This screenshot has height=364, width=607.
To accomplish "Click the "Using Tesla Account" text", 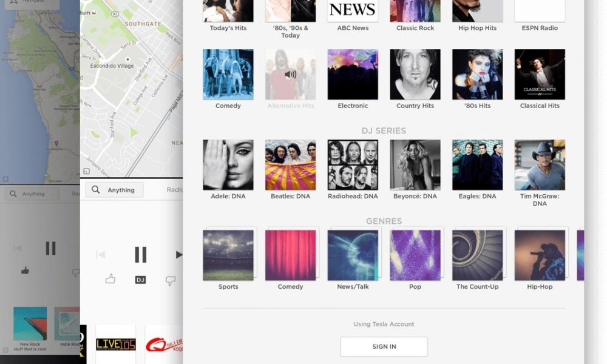I will pos(384,324).
